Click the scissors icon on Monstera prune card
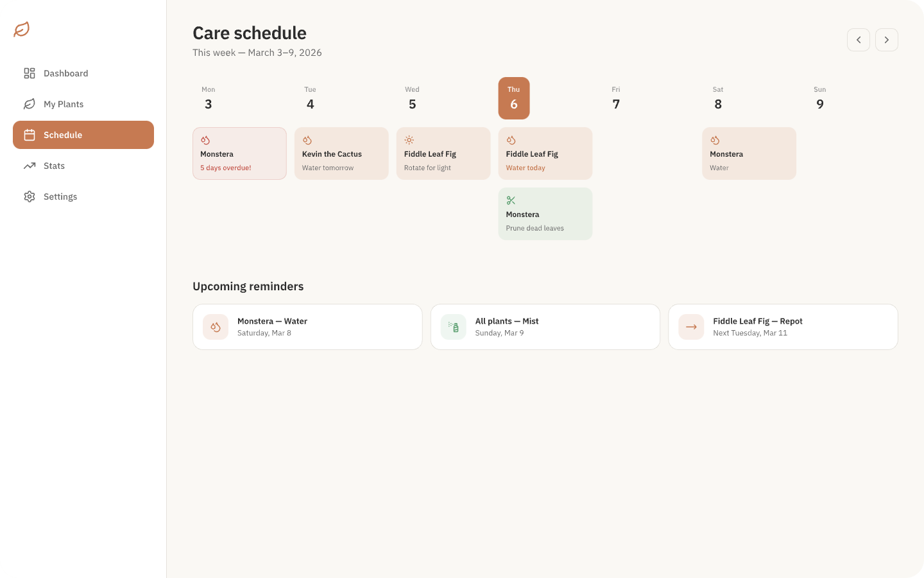 [511, 200]
